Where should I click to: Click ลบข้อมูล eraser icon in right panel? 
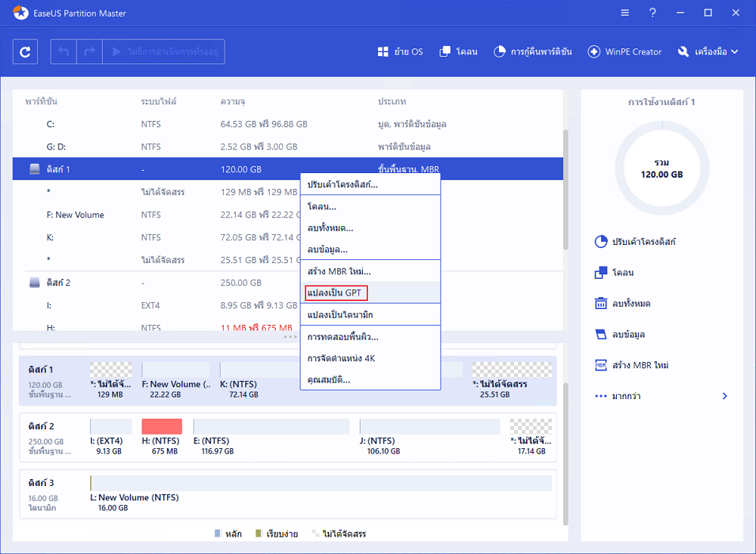(x=601, y=334)
